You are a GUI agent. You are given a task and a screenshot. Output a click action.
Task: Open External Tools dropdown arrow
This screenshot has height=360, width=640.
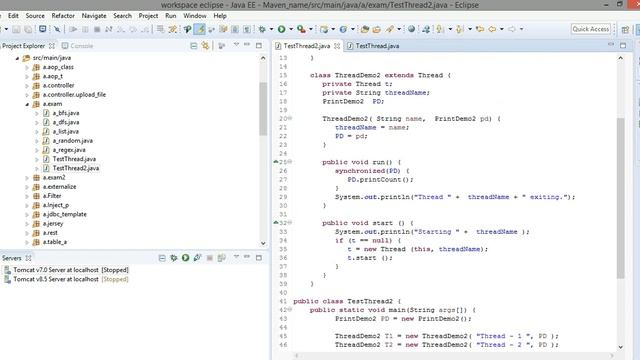pos(310,29)
